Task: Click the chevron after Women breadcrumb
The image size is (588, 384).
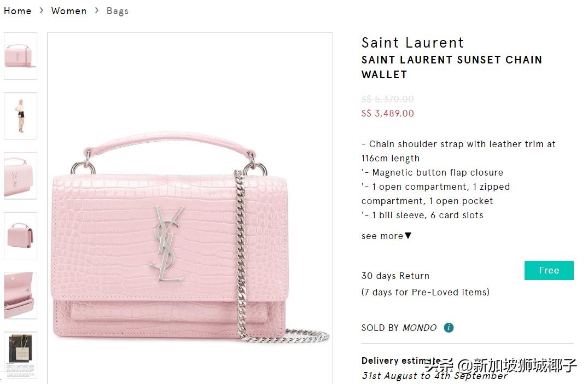Action: 97,10
